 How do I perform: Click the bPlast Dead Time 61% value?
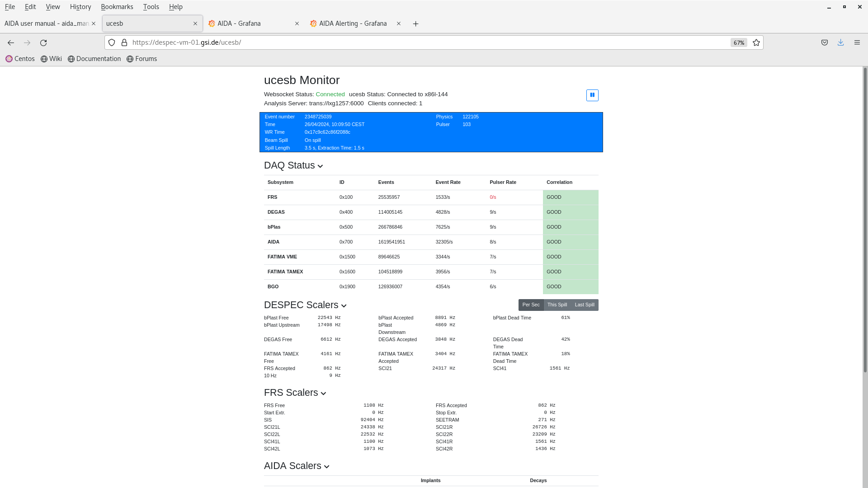[566, 318]
